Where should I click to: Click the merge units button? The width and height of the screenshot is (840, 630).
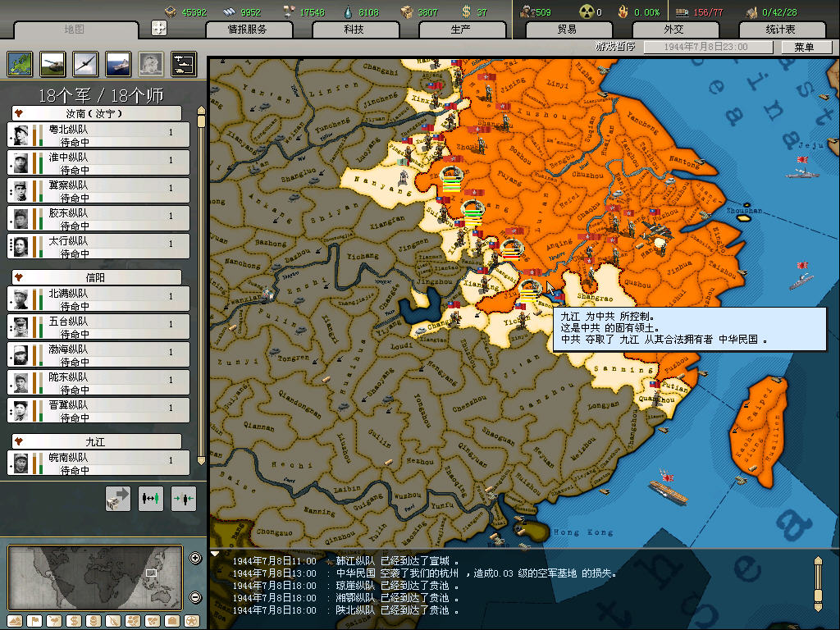coord(183,498)
